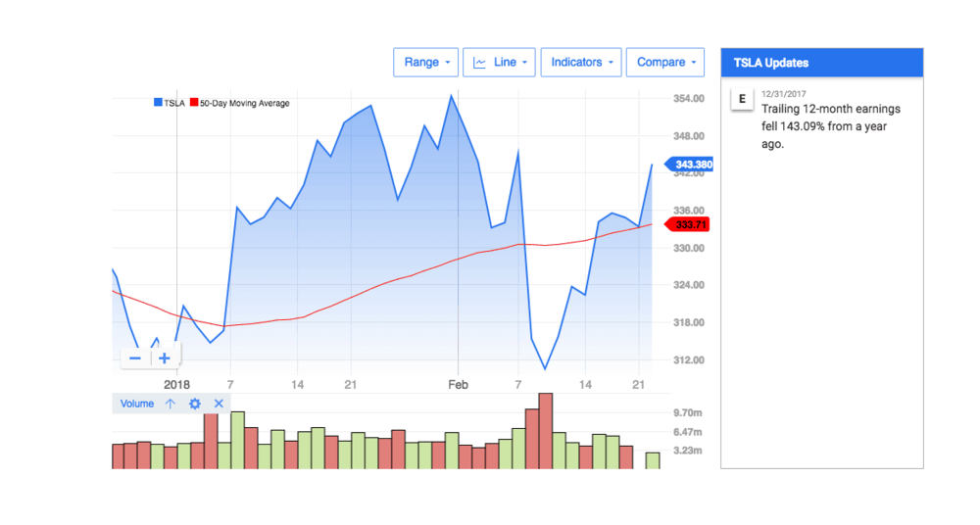Click the Volume label

(x=137, y=404)
